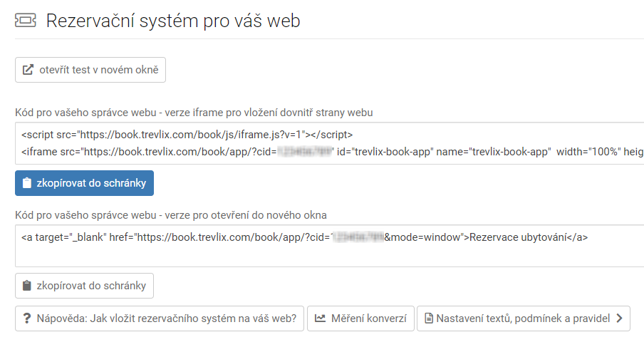Click the ticket icon beside page heading
Image resolution: width=644 pixels, height=347 pixels.
click(26, 20)
